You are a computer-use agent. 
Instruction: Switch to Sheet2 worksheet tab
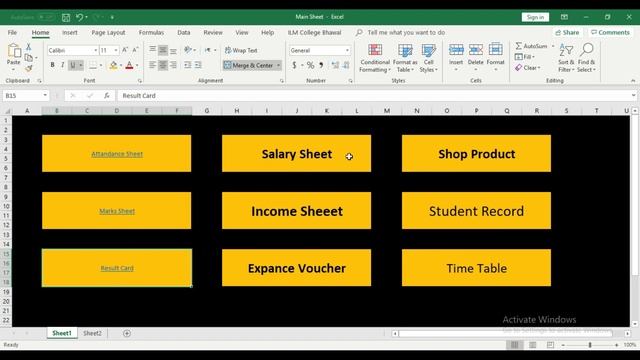coord(92,333)
